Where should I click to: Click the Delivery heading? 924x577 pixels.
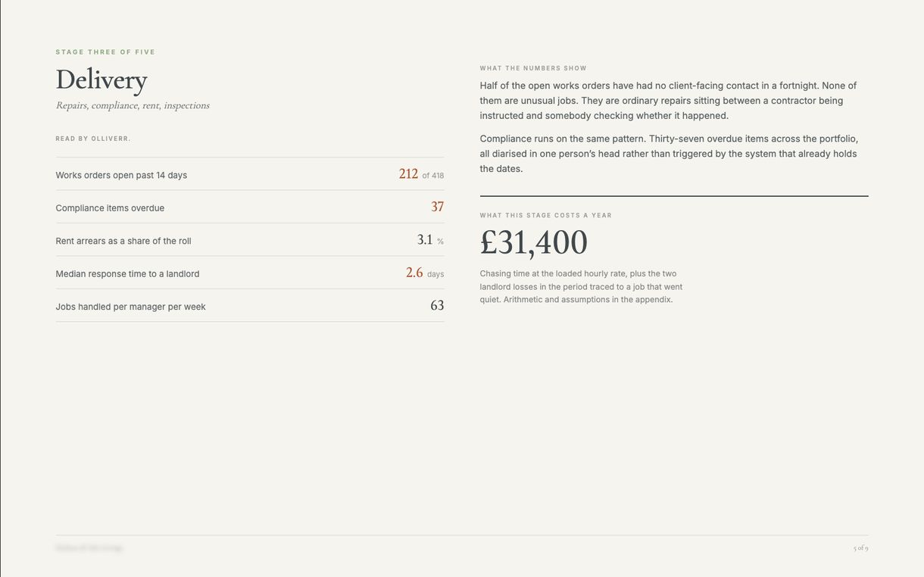(101, 80)
